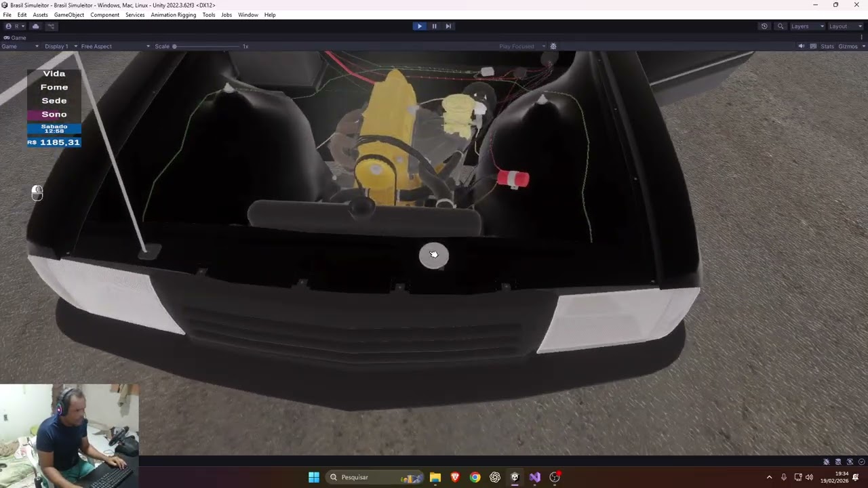Viewport: 868px width, 488px height.
Task: Advance one frame with the Step button
Action: [448, 26]
